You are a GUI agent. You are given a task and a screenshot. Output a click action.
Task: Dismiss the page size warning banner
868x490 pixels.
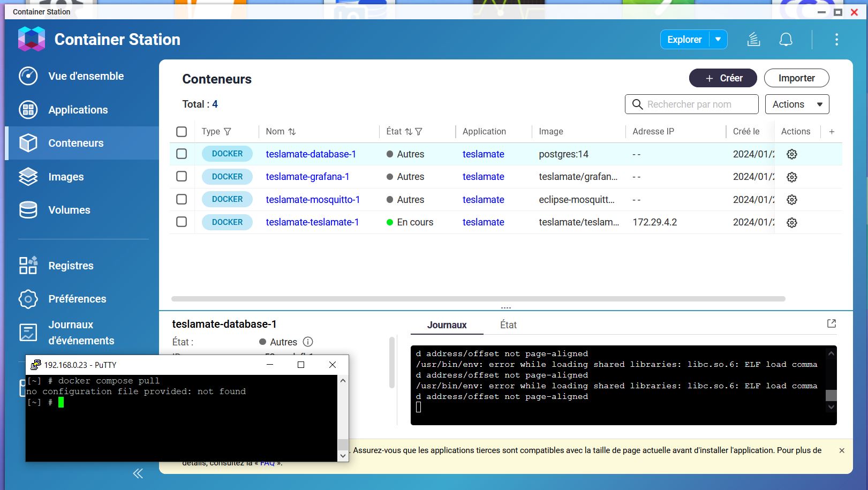tap(842, 450)
